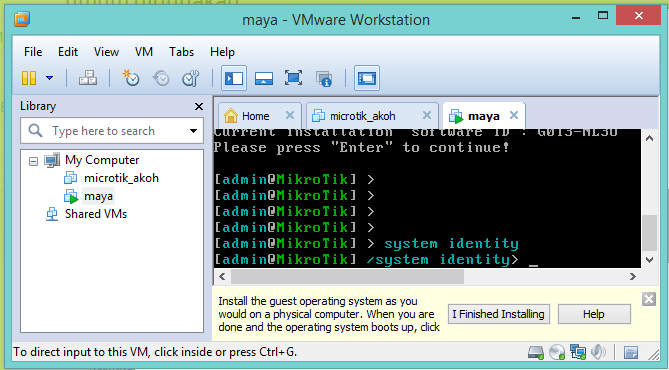Click the horizontal scroll left arrow
This screenshot has width=669, height=370.
click(222, 277)
